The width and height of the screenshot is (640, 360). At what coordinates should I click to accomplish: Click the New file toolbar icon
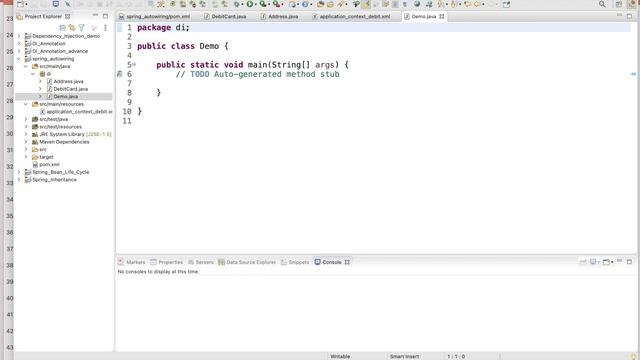point(20,4)
